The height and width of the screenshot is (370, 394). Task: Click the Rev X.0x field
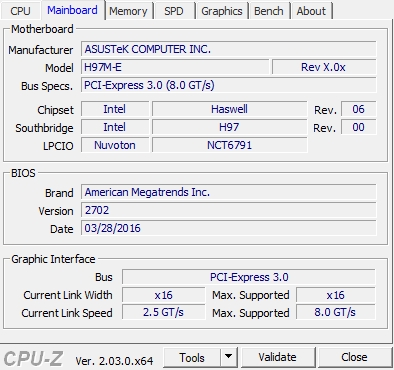324,67
